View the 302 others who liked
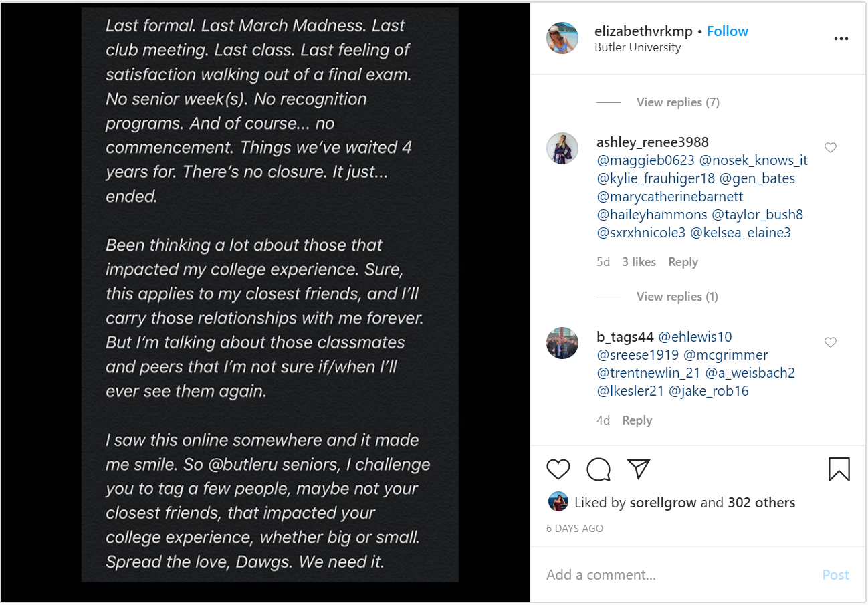The height and width of the screenshot is (605, 868). pos(762,503)
